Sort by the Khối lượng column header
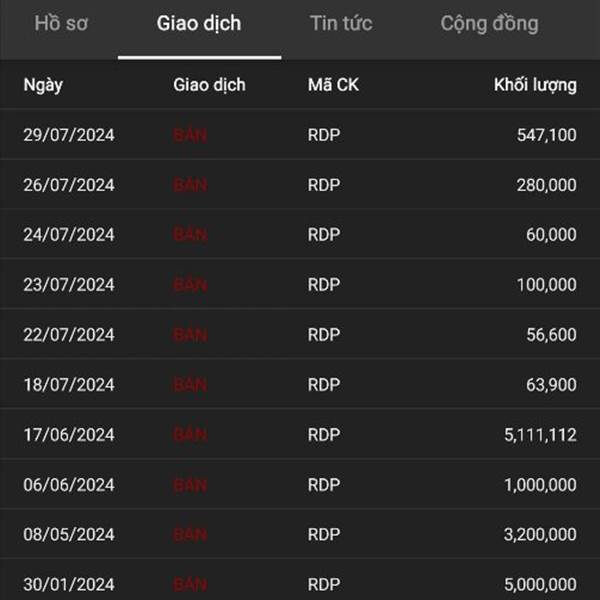600x600 pixels. click(535, 85)
